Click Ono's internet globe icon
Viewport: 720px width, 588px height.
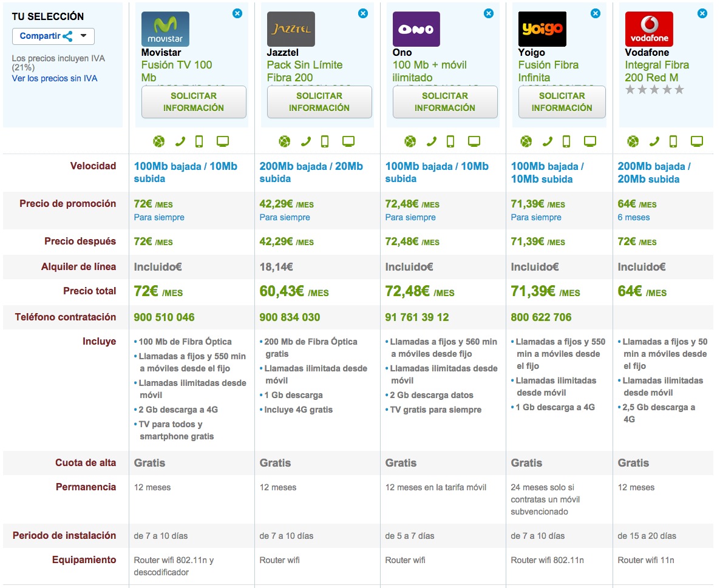[410, 141]
